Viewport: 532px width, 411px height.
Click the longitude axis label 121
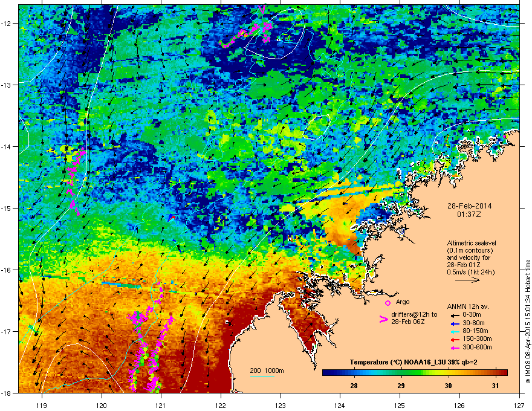tap(161, 405)
